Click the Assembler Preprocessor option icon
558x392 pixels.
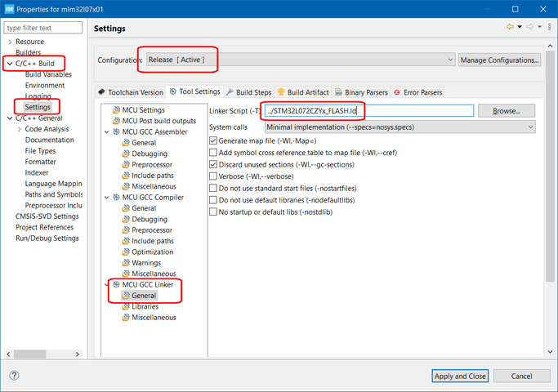(x=126, y=165)
